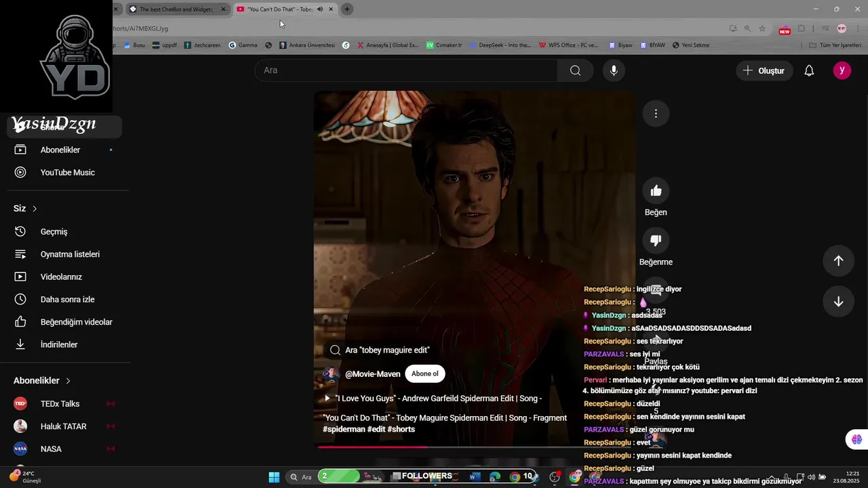Open Abonelikler subscriptions feed item

click(x=64, y=150)
